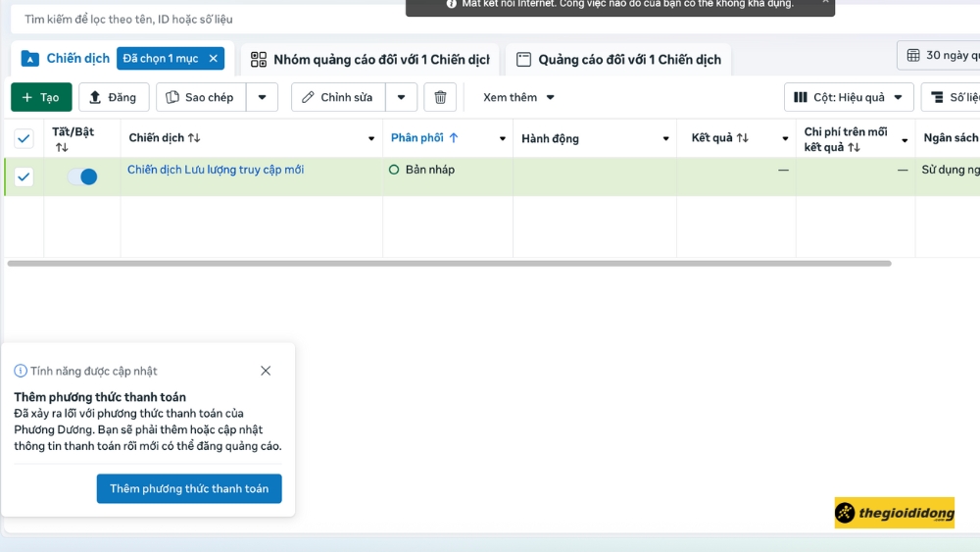Click the Tắt/Bật column sort arrows
Screen dimensions: 980x552
[62, 148]
